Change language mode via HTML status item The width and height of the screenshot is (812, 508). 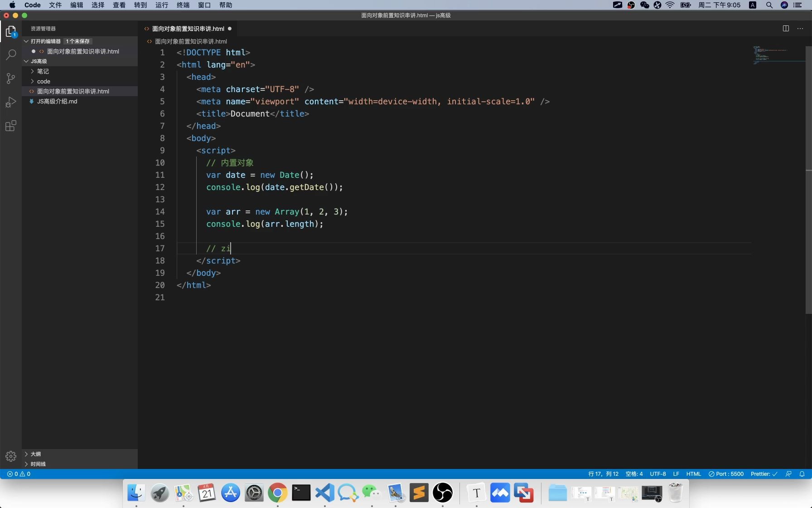(x=693, y=474)
